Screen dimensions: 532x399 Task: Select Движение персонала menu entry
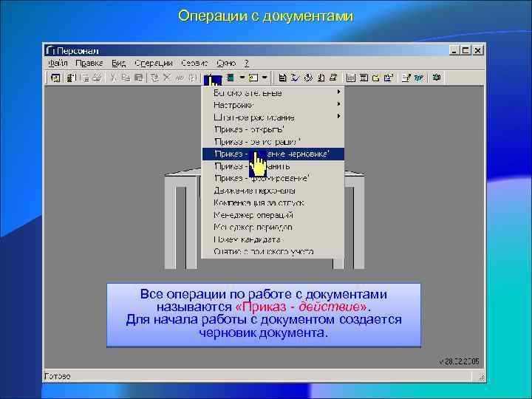click(273, 191)
